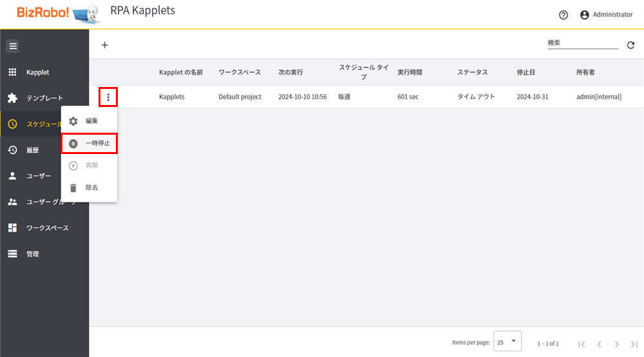The image size is (644, 357).
Task: Choose 編集 from context menu
Action: point(89,121)
